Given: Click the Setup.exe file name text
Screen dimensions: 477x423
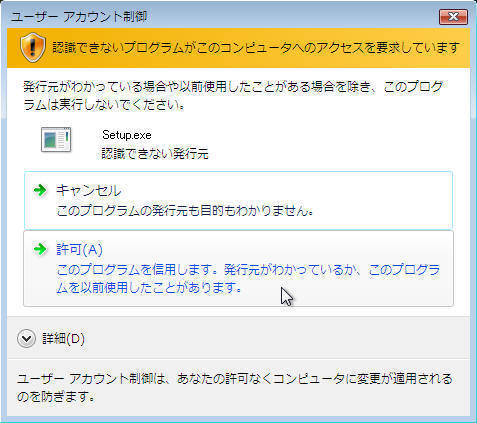Looking at the screenshot, I should (127, 135).
